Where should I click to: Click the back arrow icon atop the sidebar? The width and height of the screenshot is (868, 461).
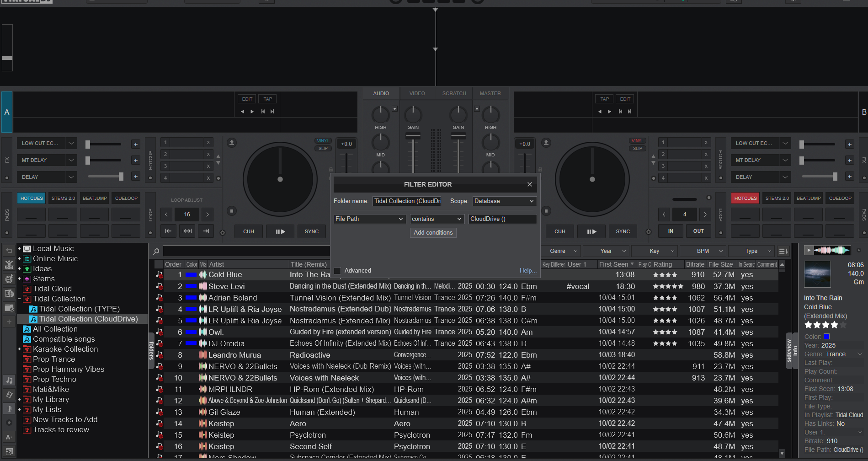click(9, 250)
